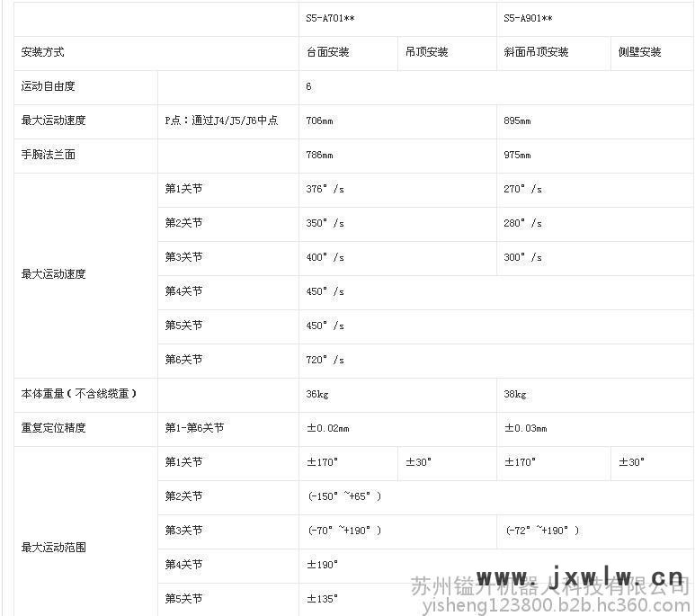Click the 手腕法兰面 row label
Viewport: 695px width, 616px height.
pos(48,155)
